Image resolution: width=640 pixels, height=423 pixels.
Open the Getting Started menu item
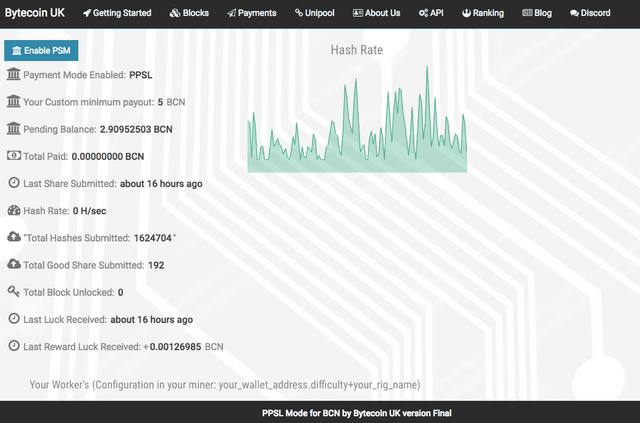[117, 13]
